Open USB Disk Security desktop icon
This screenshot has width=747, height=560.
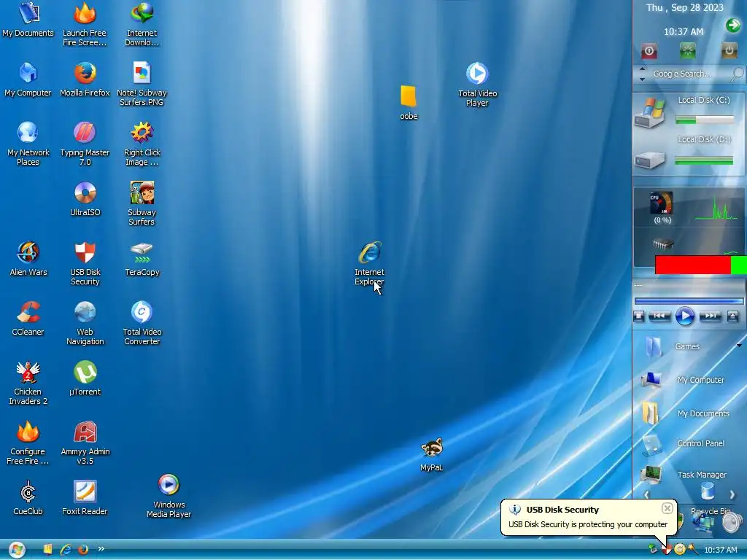(x=85, y=263)
